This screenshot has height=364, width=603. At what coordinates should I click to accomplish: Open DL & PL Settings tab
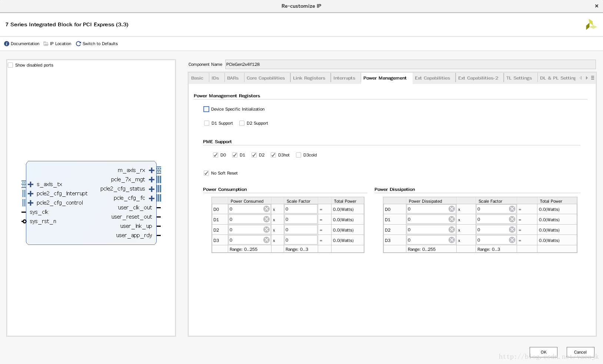558,78
